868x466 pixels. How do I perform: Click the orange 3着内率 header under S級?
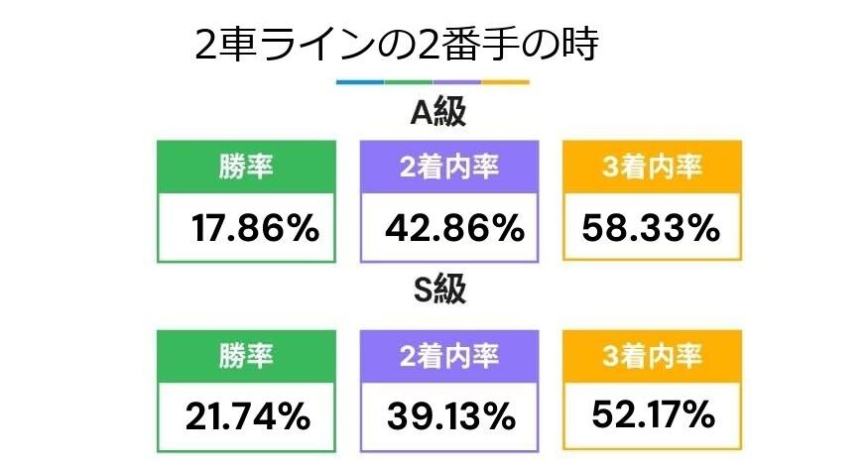(x=652, y=356)
